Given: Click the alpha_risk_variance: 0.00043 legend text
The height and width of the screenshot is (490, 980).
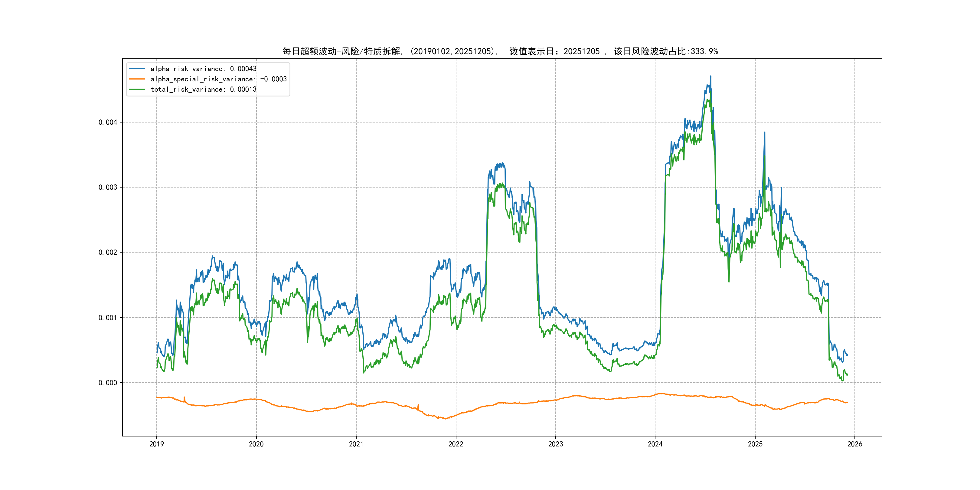Looking at the screenshot, I should 204,69.
